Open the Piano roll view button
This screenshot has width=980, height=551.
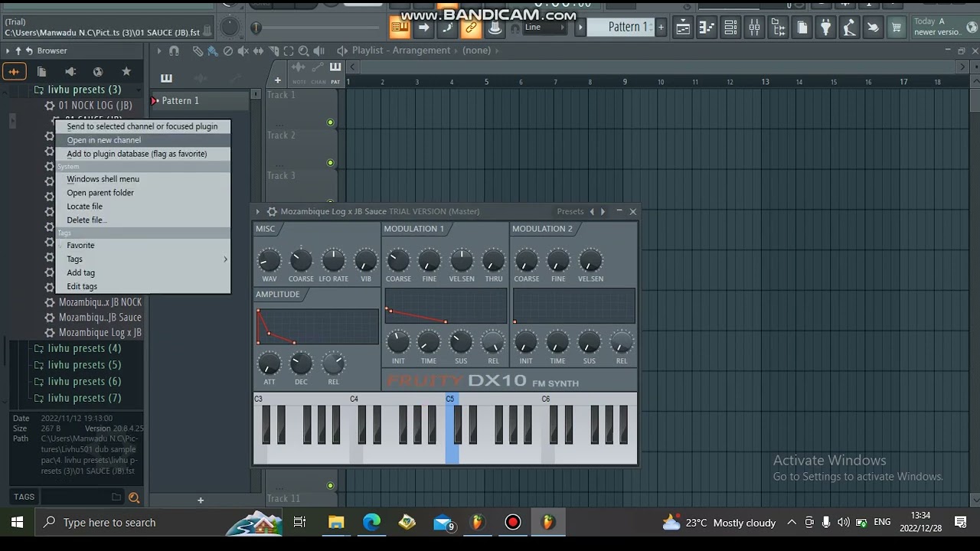[x=707, y=28]
